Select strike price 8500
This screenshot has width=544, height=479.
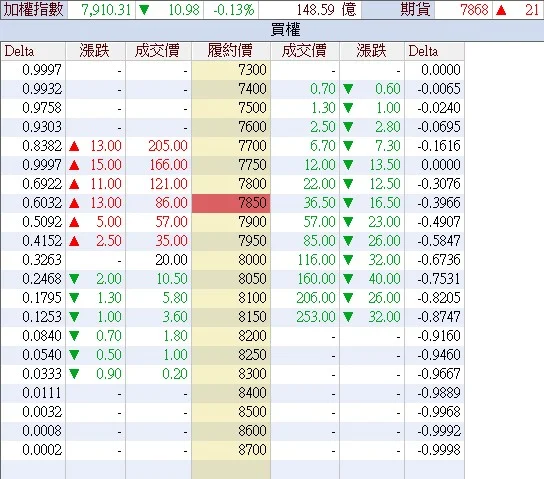pyautogui.click(x=252, y=412)
